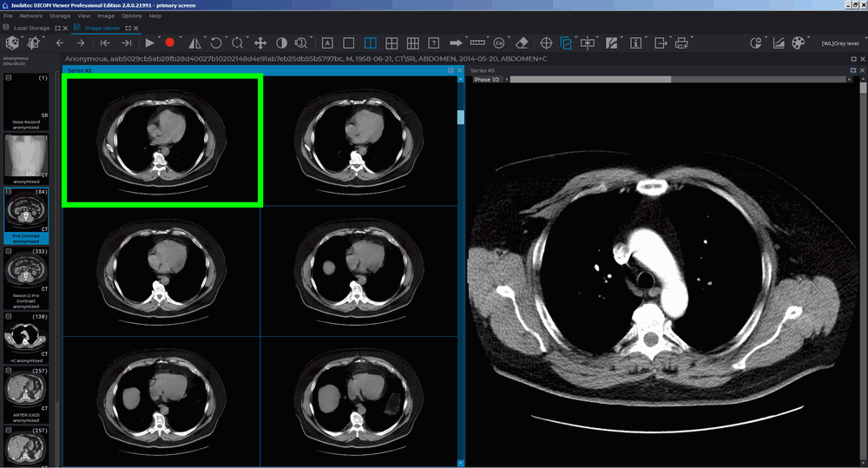This screenshot has height=468, width=868.
Task: Open the File menu
Action: pos(8,16)
